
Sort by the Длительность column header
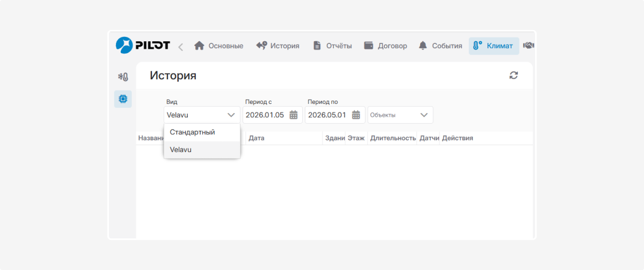click(393, 138)
